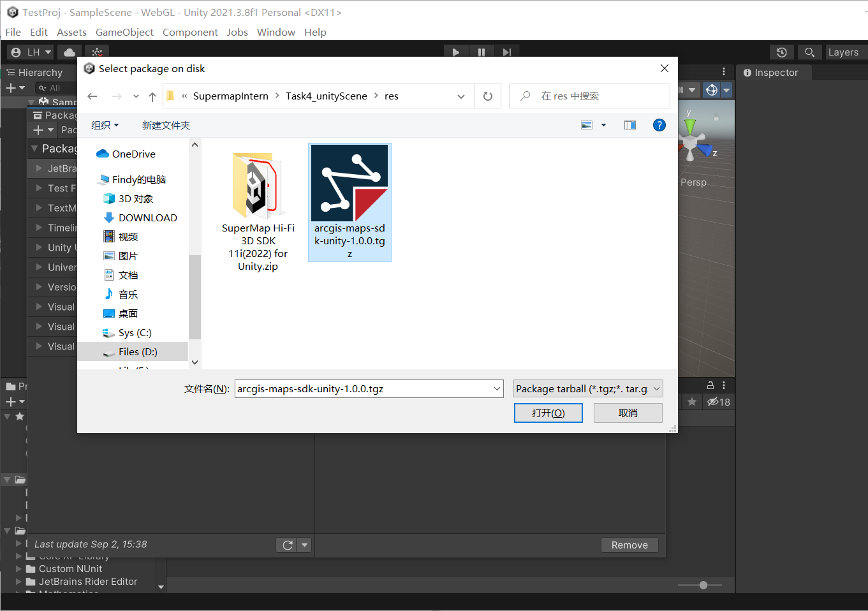The height and width of the screenshot is (611, 868).
Task: Select DOWNLOAD folder in sidebar
Action: [140, 217]
